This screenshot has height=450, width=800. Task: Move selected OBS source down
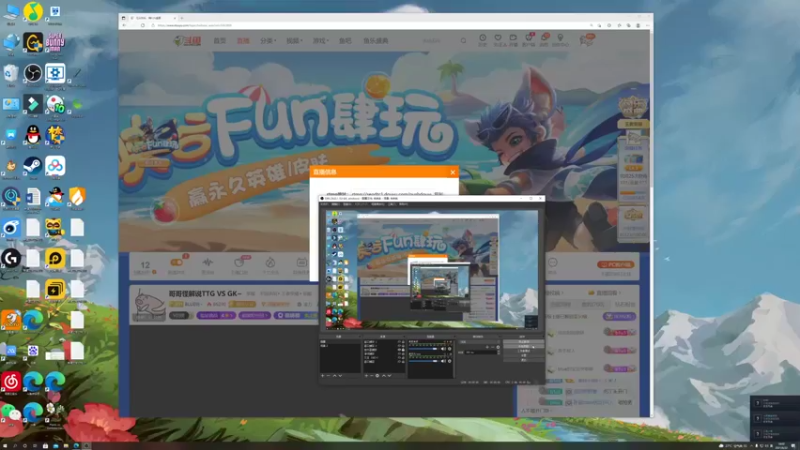pos(389,376)
